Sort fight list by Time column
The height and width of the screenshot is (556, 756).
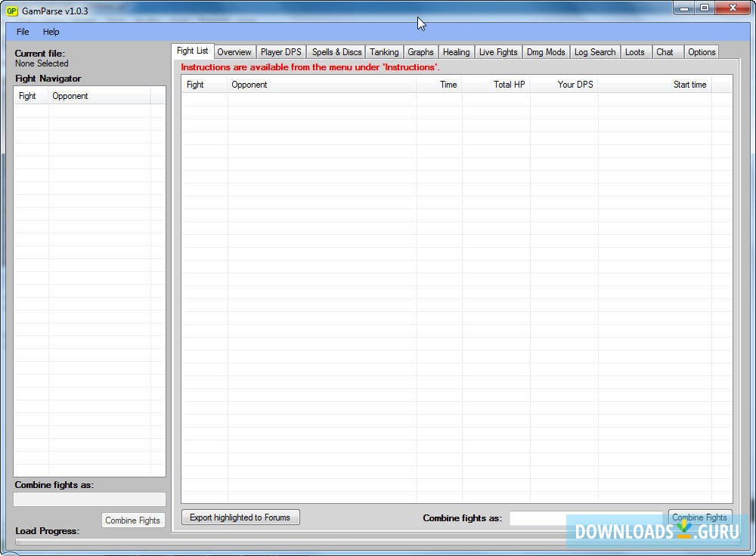pyautogui.click(x=439, y=85)
